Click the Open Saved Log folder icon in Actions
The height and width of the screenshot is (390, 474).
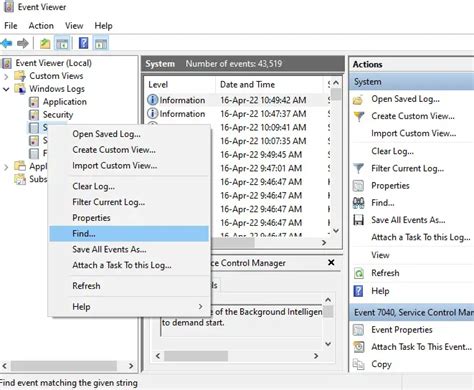(358, 99)
